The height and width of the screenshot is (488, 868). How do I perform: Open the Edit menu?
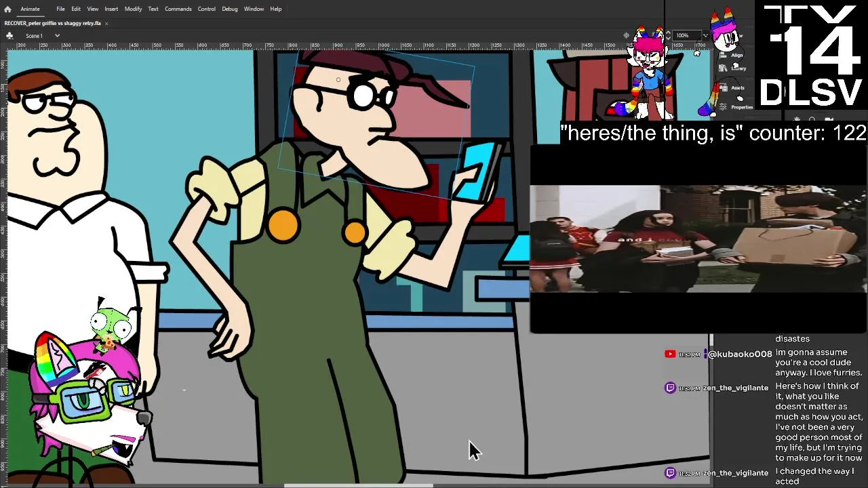tap(76, 9)
